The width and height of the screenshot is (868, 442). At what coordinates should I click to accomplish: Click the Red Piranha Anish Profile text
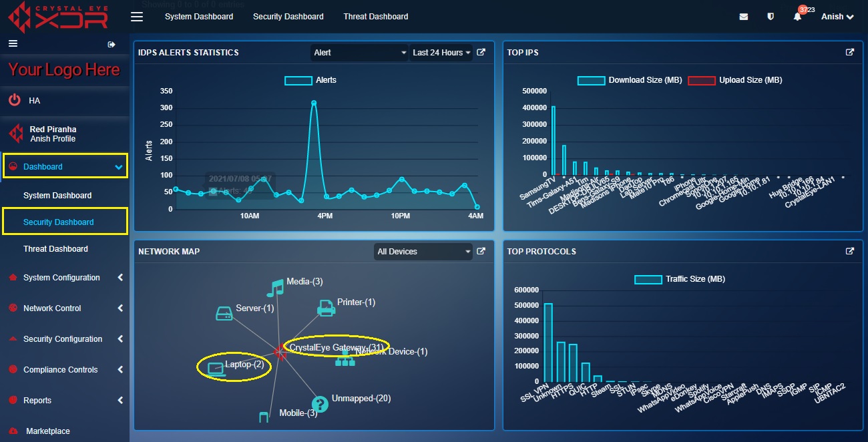[53, 134]
